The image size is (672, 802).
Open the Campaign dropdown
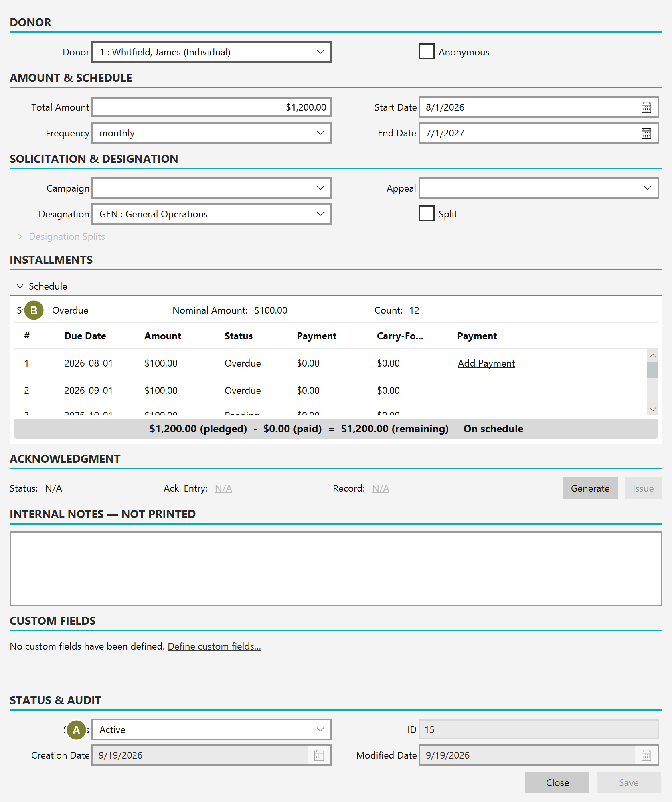pyautogui.click(x=212, y=188)
